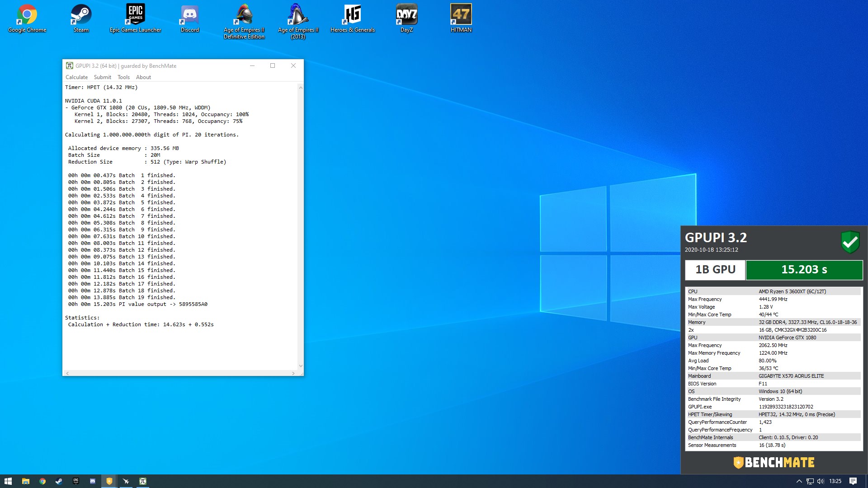Image resolution: width=868 pixels, height=488 pixels.
Task: Open Google Chrome desktop shortcut
Action: tap(27, 19)
